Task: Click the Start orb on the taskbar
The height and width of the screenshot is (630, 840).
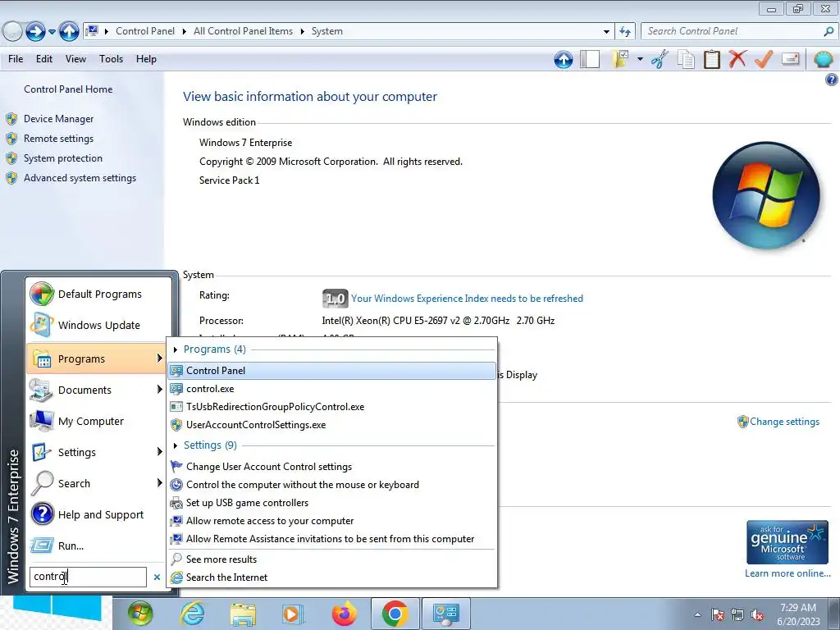Action: tap(140, 614)
